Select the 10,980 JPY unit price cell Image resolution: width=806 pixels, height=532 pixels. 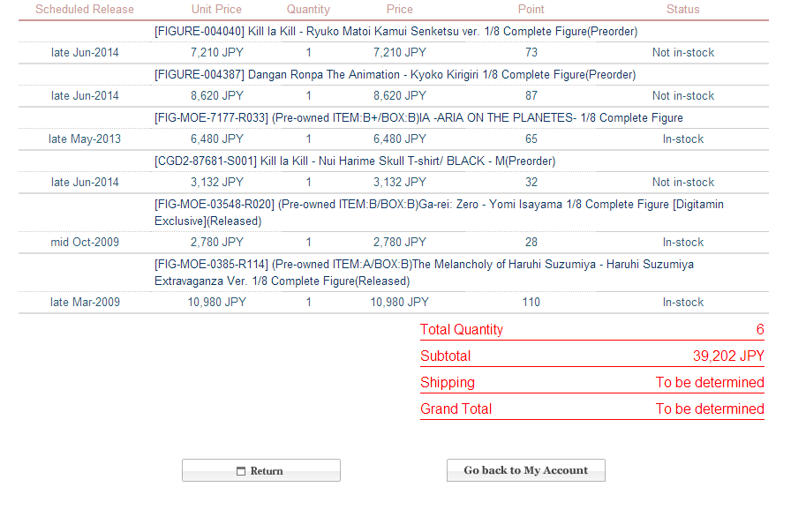point(217,302)
